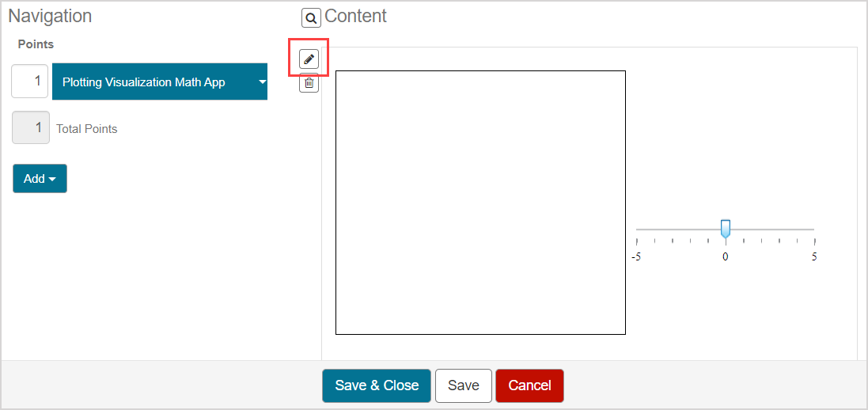Click the magnifier preview icon beside Content
The image size is (868, 410).
coord(311,17)
